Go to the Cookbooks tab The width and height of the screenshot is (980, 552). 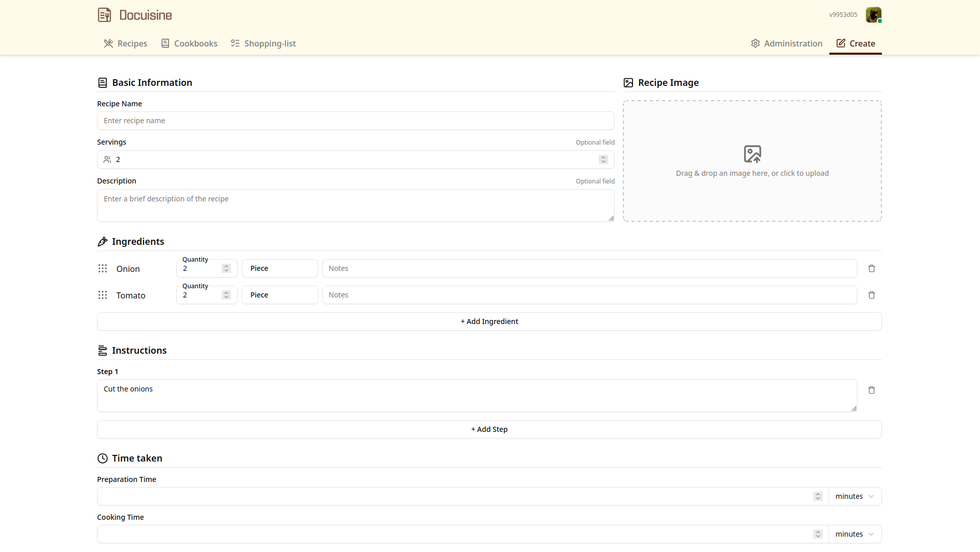click(189, 43)
